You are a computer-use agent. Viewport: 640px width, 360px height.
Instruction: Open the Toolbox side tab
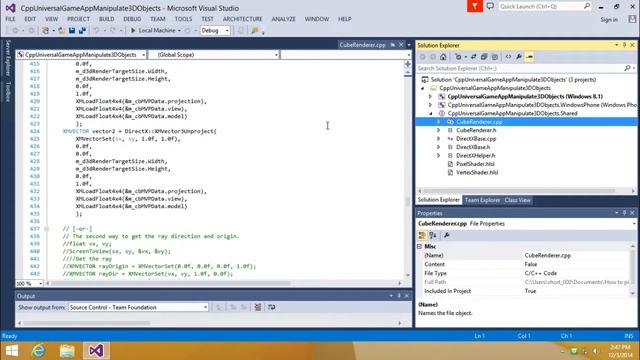[7, 91]
